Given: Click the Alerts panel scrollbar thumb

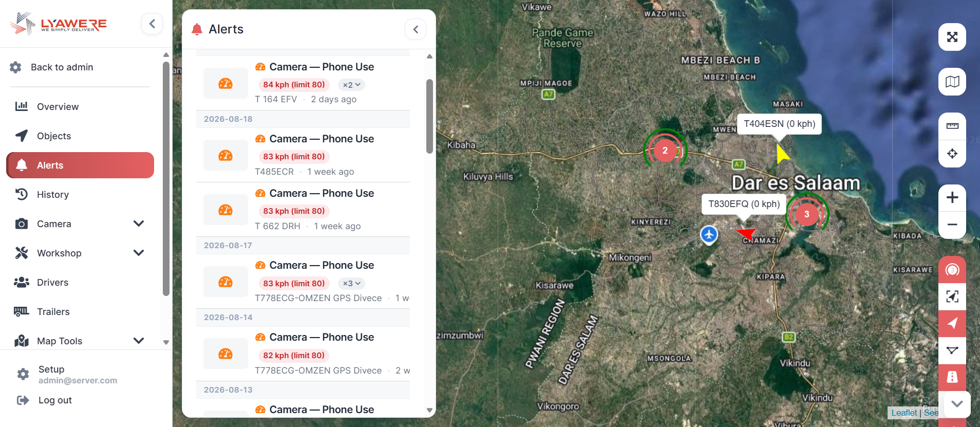Looking at the screenshot, I should tap(429, 116).
